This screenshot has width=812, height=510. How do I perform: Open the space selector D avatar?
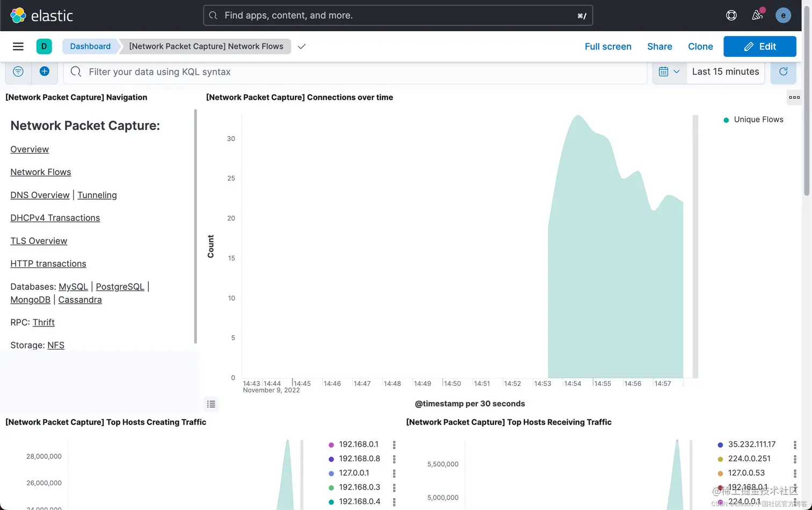point(44,46)
